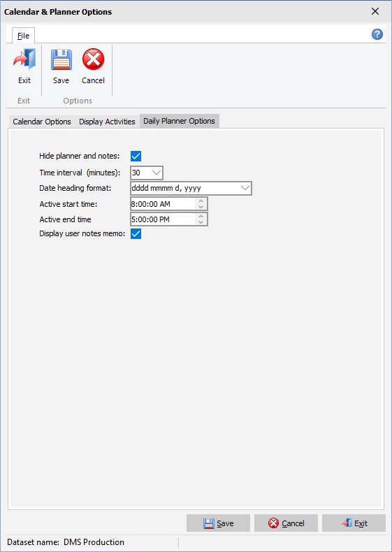Click the red Cancel ribbon icon
This screenshot has height=552, width=392.
tap(94, 59)
